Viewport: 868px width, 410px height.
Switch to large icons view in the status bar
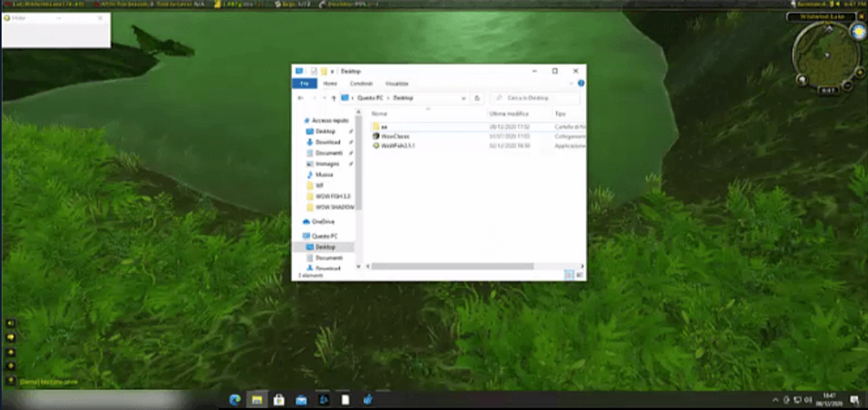[579, 275]
